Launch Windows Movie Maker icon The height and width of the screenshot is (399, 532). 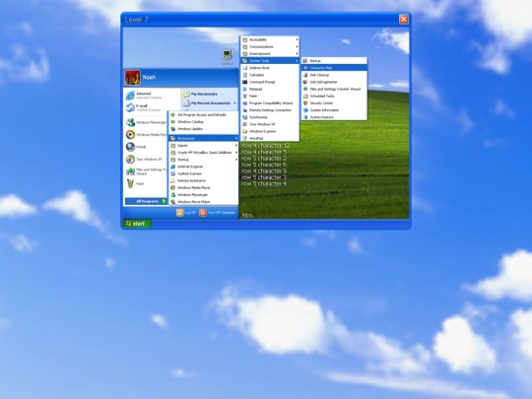172,202
